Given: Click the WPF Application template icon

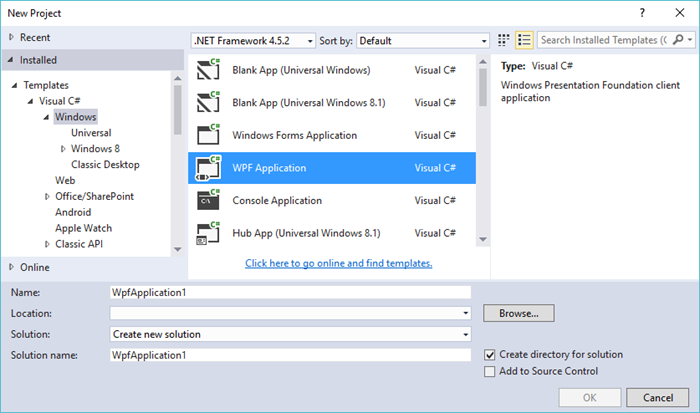Looking at the screenshot, I should click(208, 168).
